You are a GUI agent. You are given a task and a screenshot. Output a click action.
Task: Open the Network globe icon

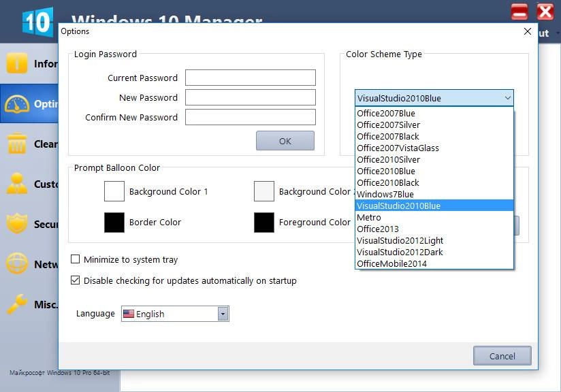click(x=17, y=263)
